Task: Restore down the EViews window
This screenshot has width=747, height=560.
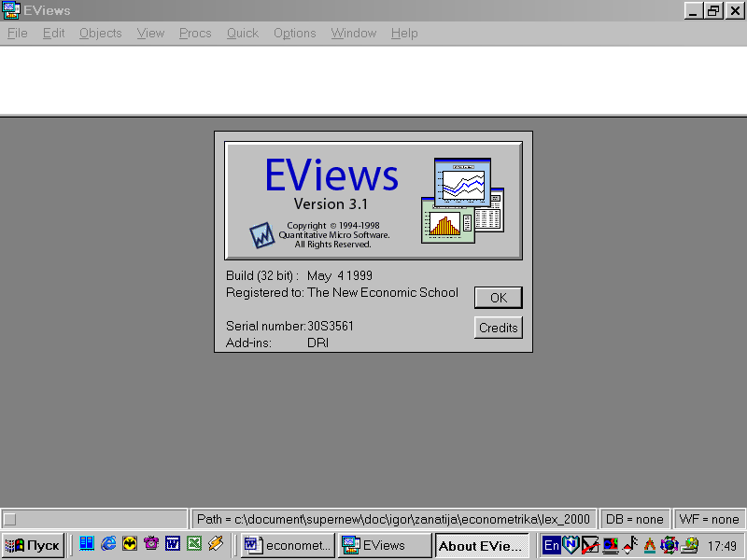Action: click(x=713, y=10)
